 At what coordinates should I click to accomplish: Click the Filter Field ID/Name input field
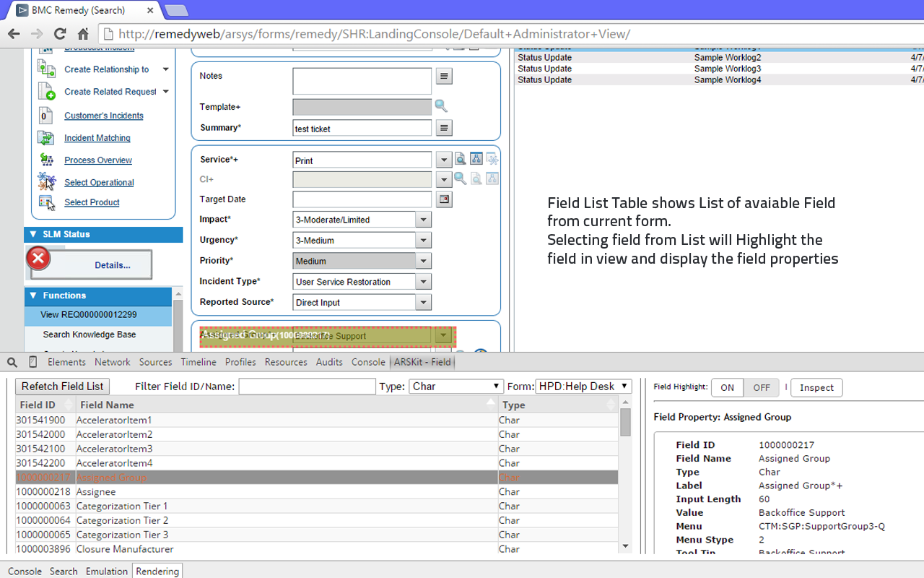click(x=307, y=386)
